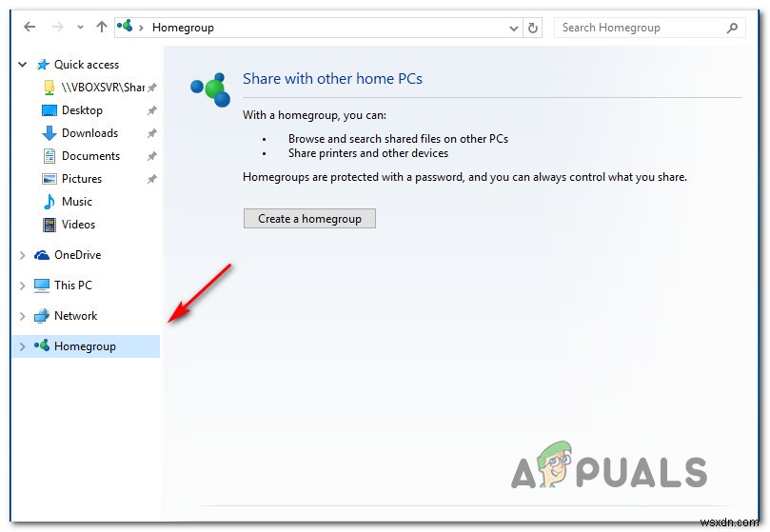Open Desktop in Quick access

(x=82, y=110)
